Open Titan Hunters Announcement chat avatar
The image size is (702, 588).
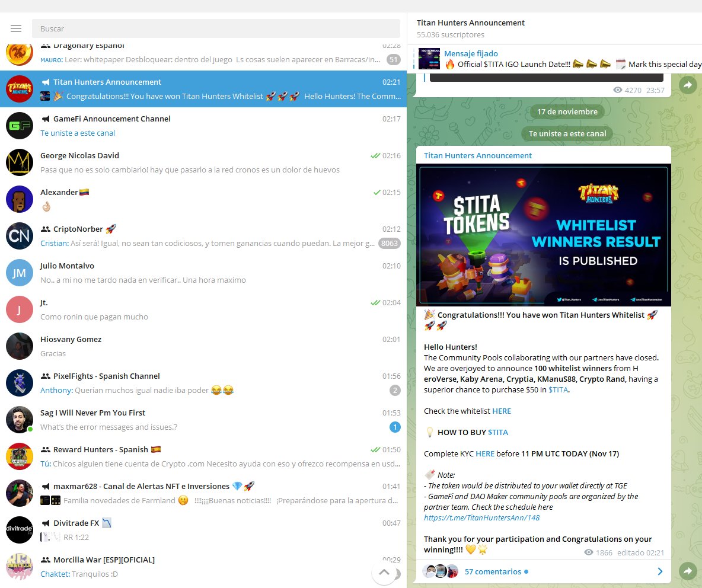coord(19,89)
